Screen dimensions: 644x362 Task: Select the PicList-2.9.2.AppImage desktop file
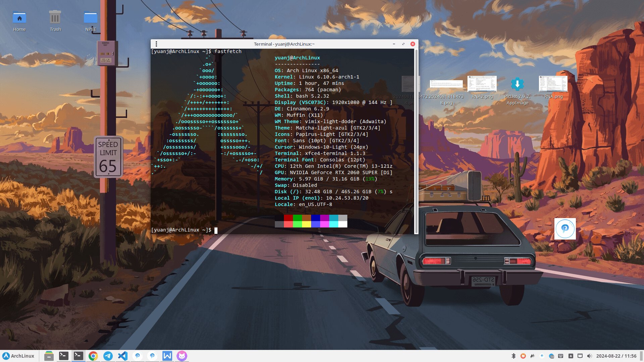click(x=517, y=91)
